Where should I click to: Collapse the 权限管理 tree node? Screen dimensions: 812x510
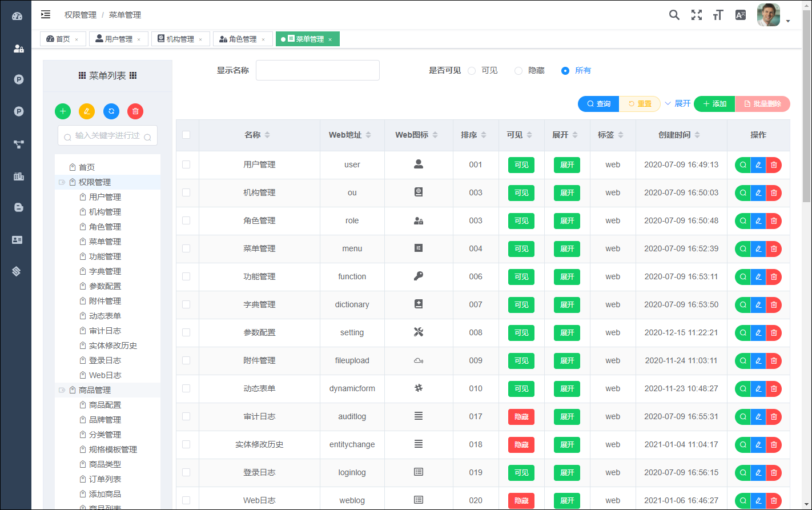click(62, 182)
